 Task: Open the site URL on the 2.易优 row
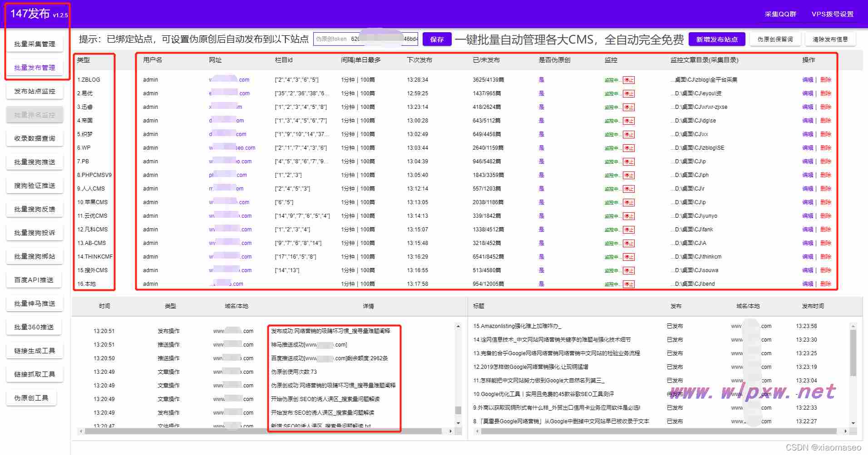pyautogui.click(x=229, y=93)
